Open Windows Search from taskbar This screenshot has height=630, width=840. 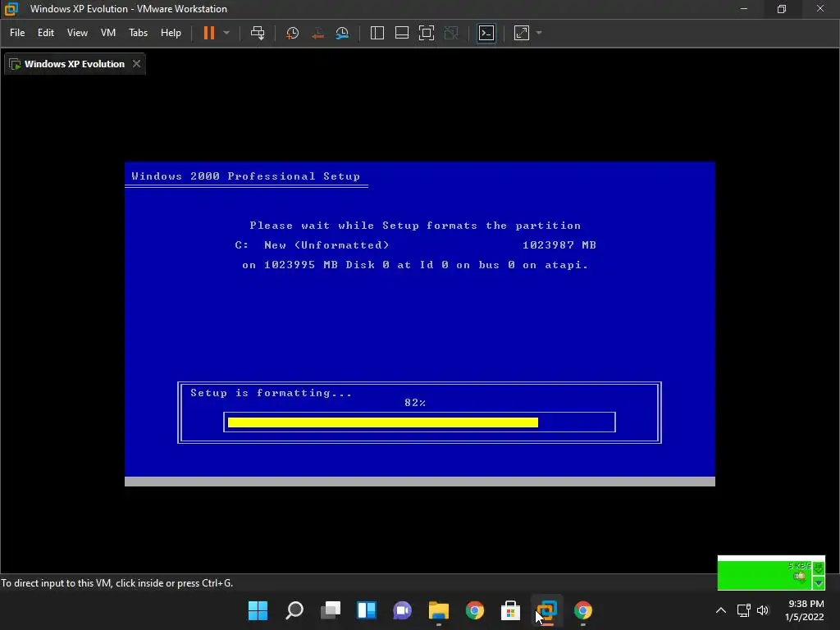(x=294, y=610)
